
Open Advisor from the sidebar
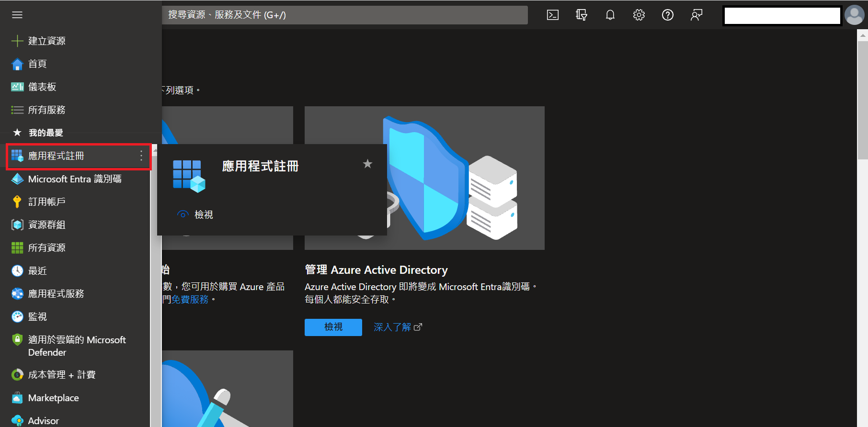click(x=43, y=421)
